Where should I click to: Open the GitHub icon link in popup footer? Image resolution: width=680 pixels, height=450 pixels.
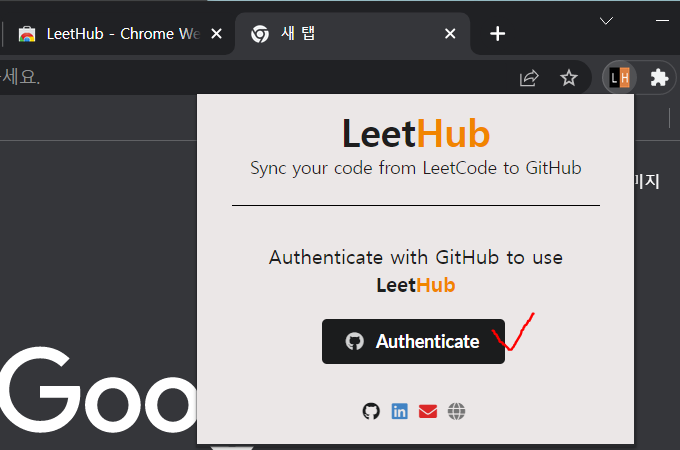371,411
